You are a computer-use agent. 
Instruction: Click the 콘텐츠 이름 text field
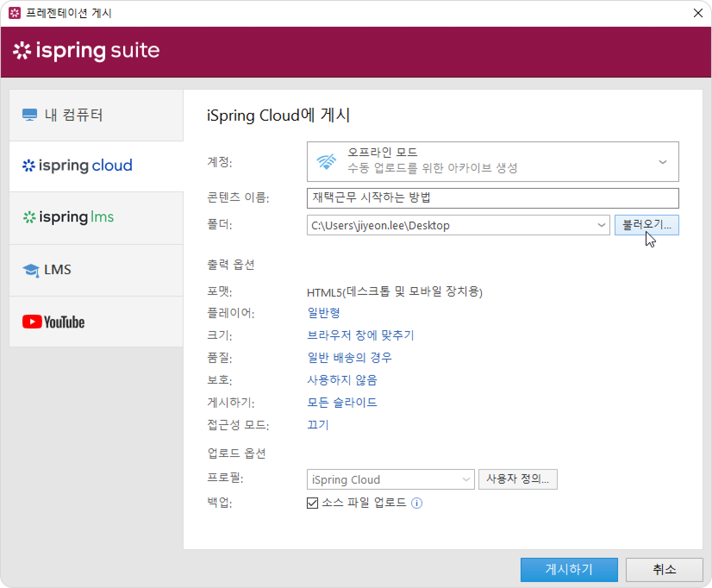(x=492, y=198)
